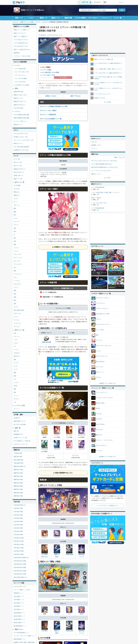Click スマホゲー 攻略タイトル一覧はこちら link
The width and height of the screenshot is (138, 644).
click(108, 383)
